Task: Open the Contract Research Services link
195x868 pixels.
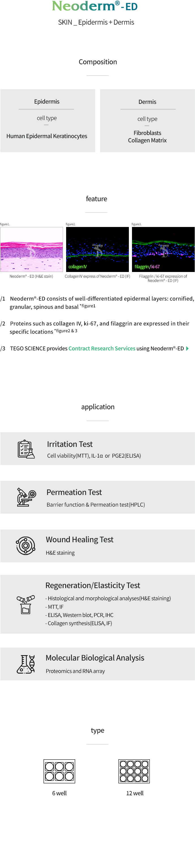Action: coord(102,348)
